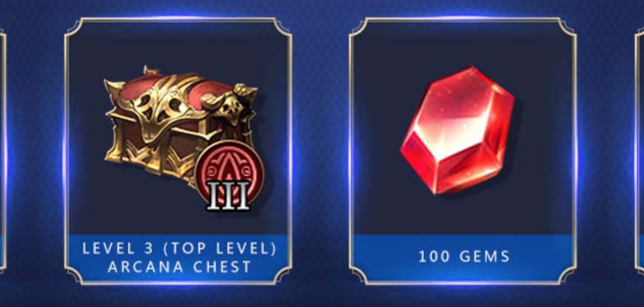
Task: Click the number "100" in the gems caption
Action: (435, 257)
